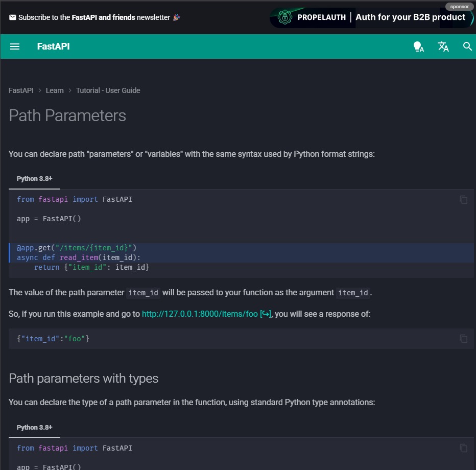The image size is (476, 470).
Task: Click the FastAPI header title
Action: pos(53,46)
